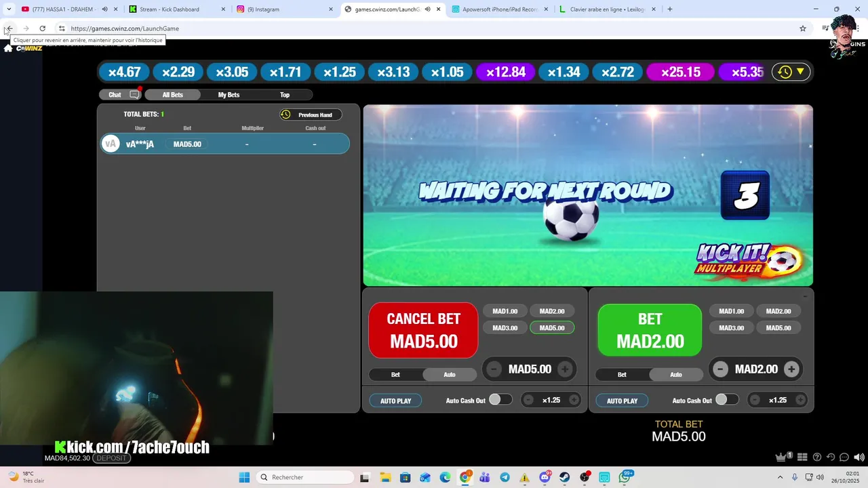Reload the browser page

click(42, 28)
